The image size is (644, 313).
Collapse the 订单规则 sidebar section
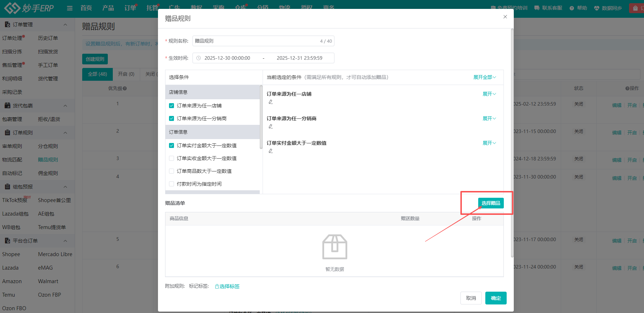coord(65,133)
